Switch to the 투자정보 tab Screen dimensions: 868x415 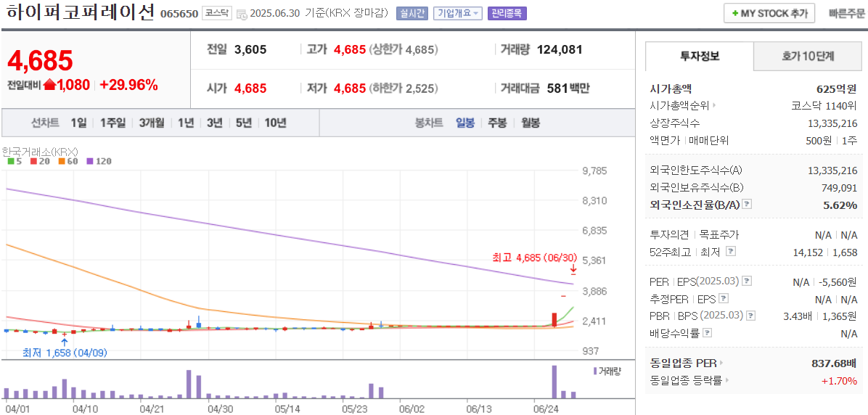tap(700, 56)
